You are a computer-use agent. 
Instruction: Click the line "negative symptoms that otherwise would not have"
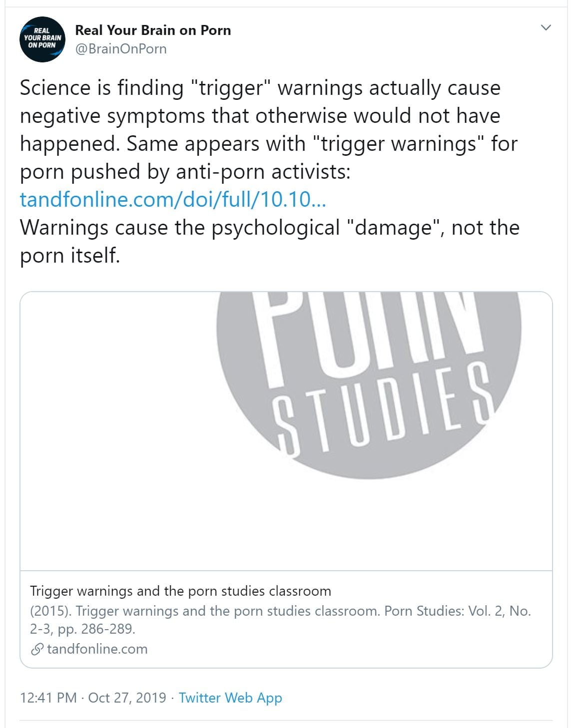[x=260, y=116]
